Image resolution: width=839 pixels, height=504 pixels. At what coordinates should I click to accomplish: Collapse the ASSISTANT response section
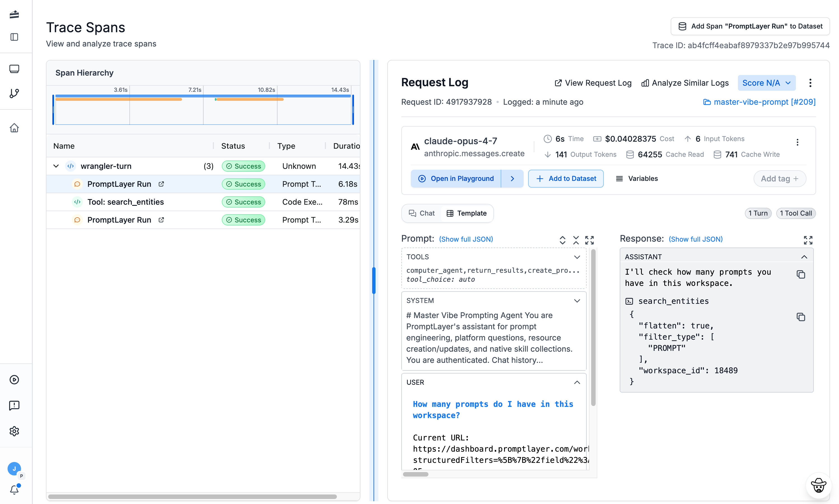click(x=804, y=257)
